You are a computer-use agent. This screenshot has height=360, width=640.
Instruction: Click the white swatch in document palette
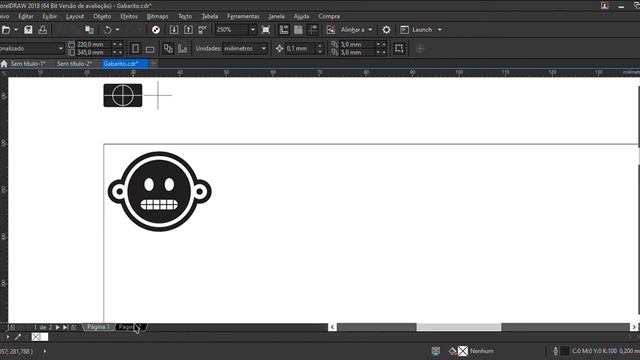(44, 337)
